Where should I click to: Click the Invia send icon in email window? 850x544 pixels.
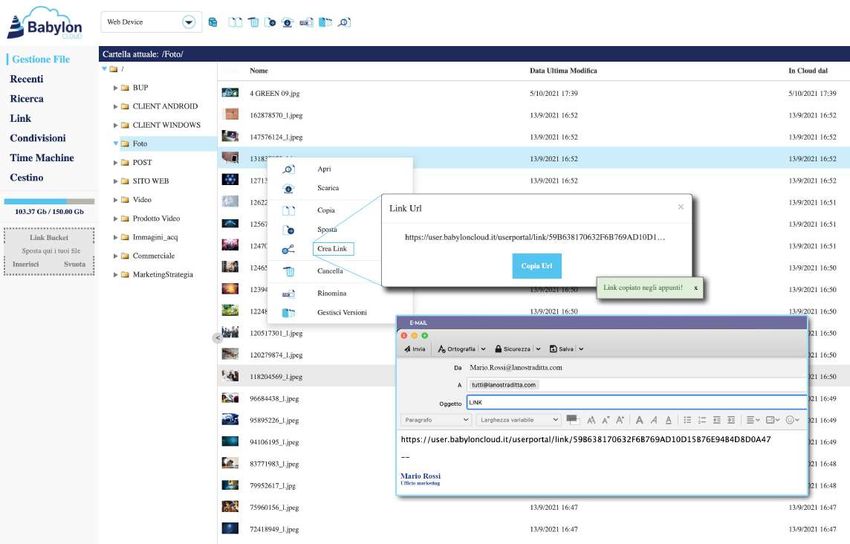click(x=414, y=349)
